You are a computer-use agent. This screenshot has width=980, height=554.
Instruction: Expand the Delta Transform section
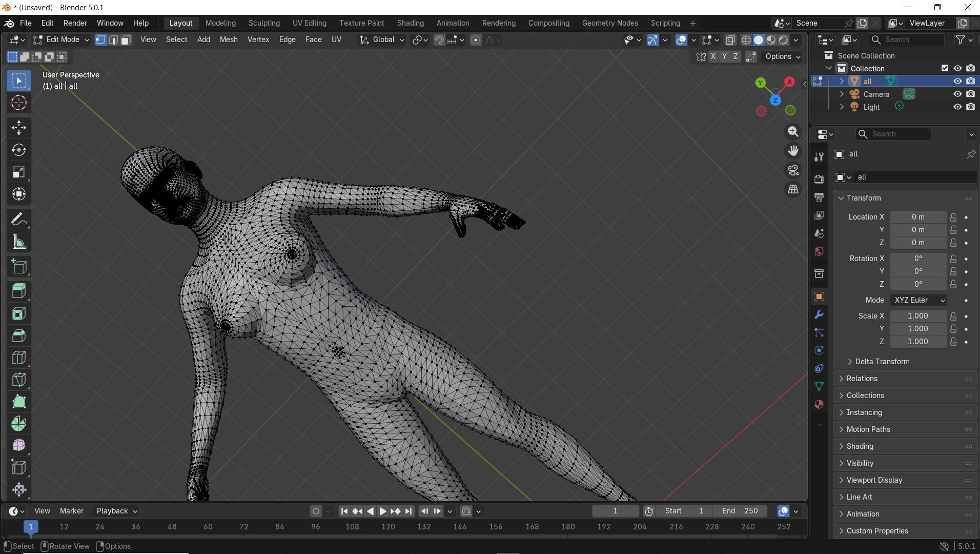click(x=882, y=362)
